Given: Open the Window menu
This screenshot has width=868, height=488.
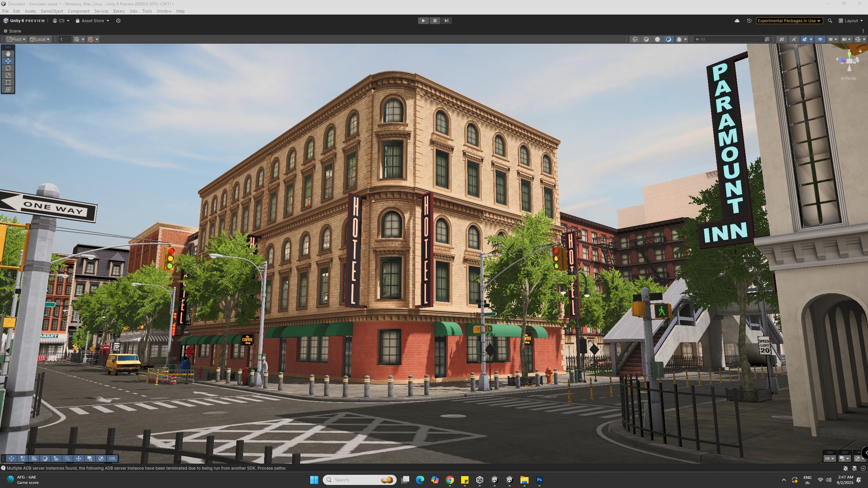Looking at the screenshot, I should click(x=164, y=11).
